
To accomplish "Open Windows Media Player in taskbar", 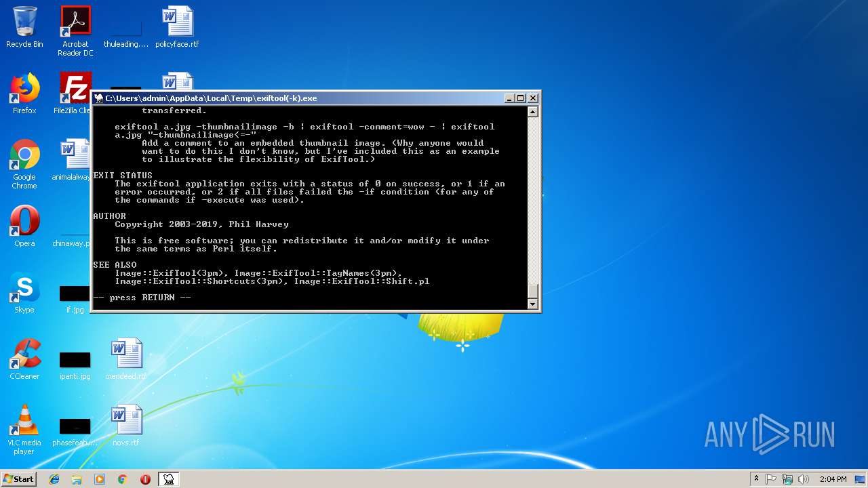I will [x=100, y=479].
